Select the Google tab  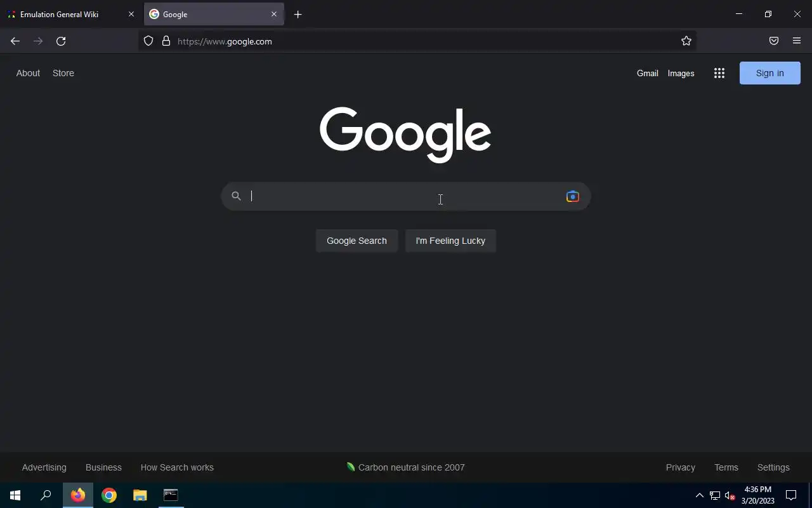(x=214, y=14)
